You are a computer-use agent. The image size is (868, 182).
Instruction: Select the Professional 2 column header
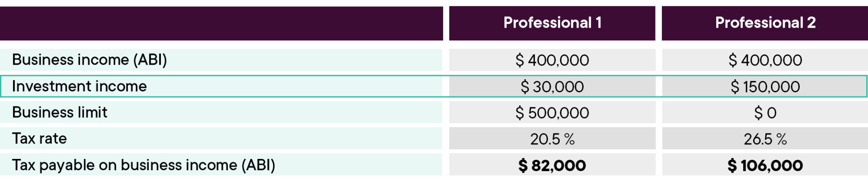pos(765,23)
